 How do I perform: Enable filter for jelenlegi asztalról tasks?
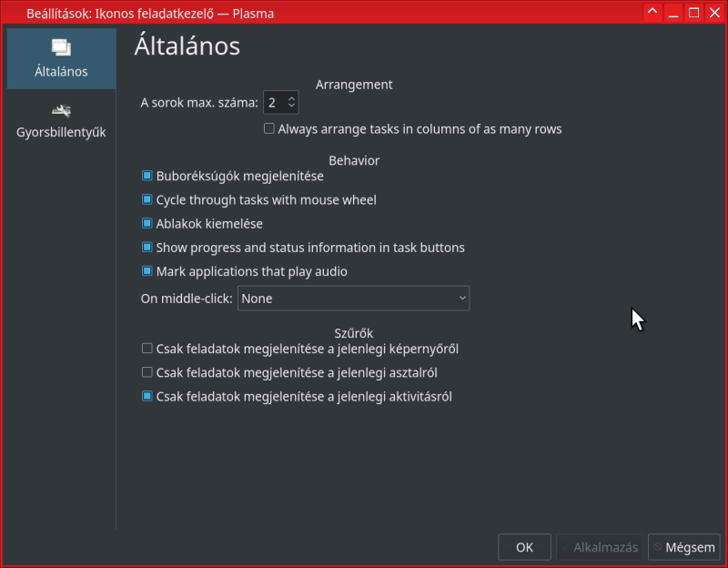coord(147,372)
